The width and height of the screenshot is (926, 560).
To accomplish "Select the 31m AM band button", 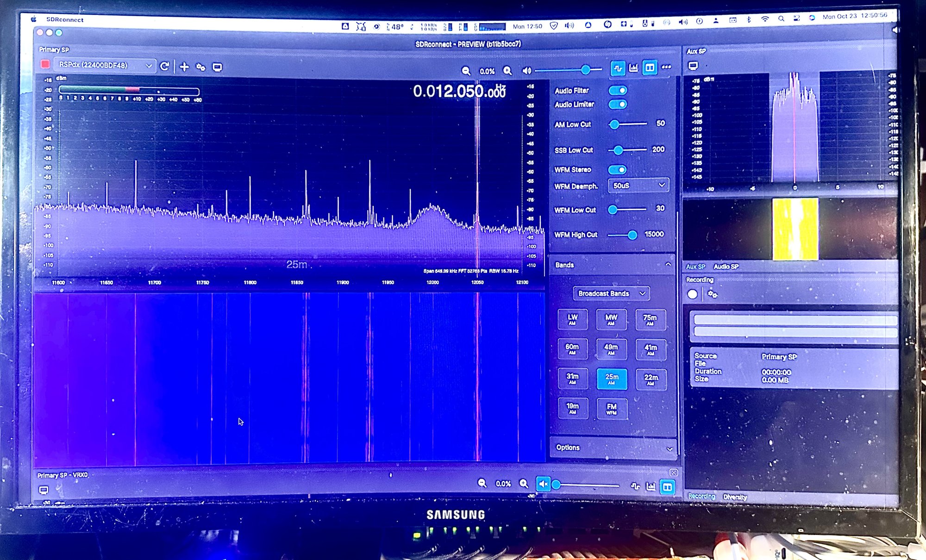I will tap(573, 379).
